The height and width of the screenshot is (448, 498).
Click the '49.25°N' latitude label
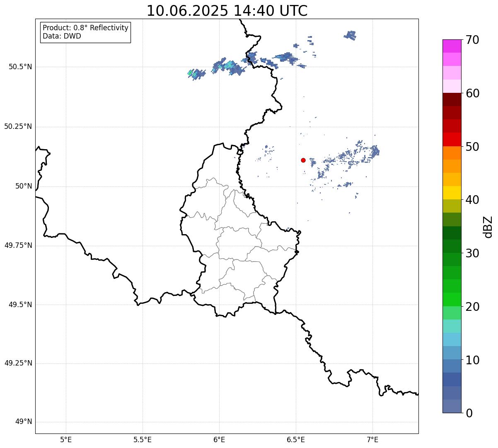[x=18, y=363]
